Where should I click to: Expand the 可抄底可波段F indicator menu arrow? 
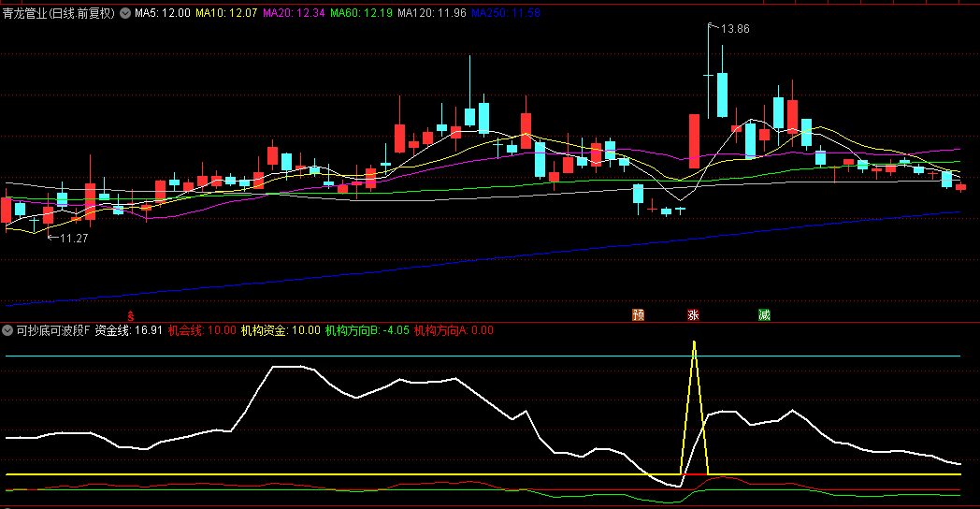(7, 330)
